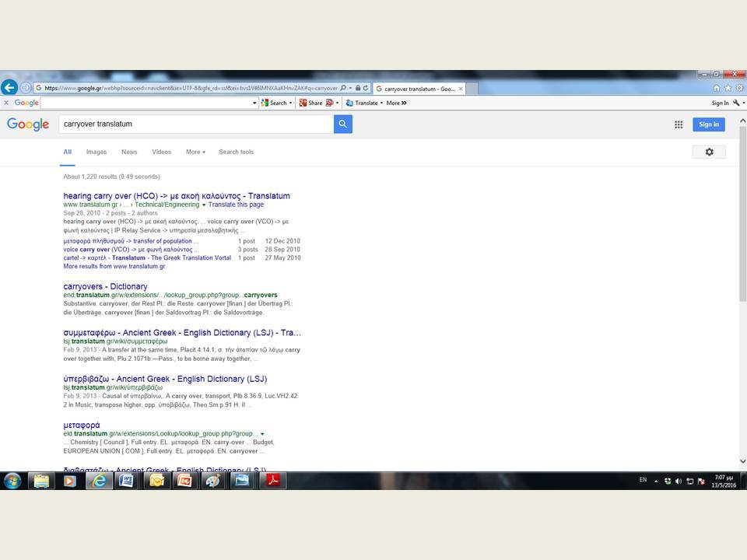
Task: Open the Translate button dropdown arrow
Action: 381,103
